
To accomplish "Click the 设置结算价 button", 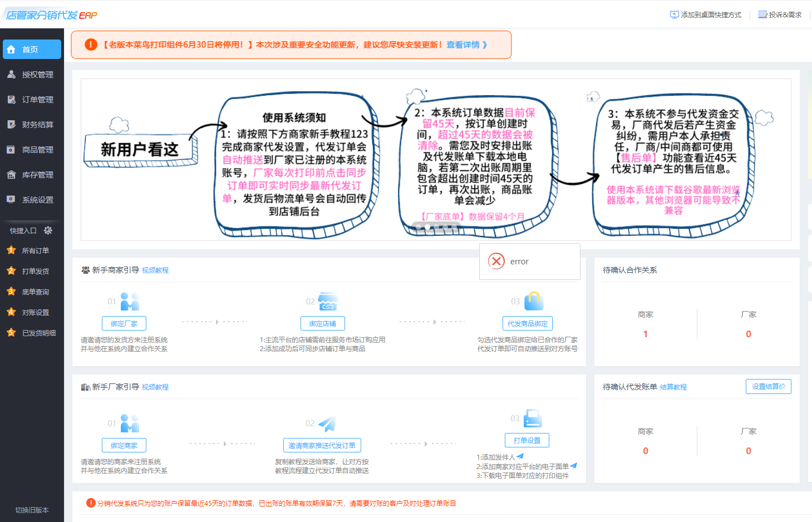I will tap(768, 387).
